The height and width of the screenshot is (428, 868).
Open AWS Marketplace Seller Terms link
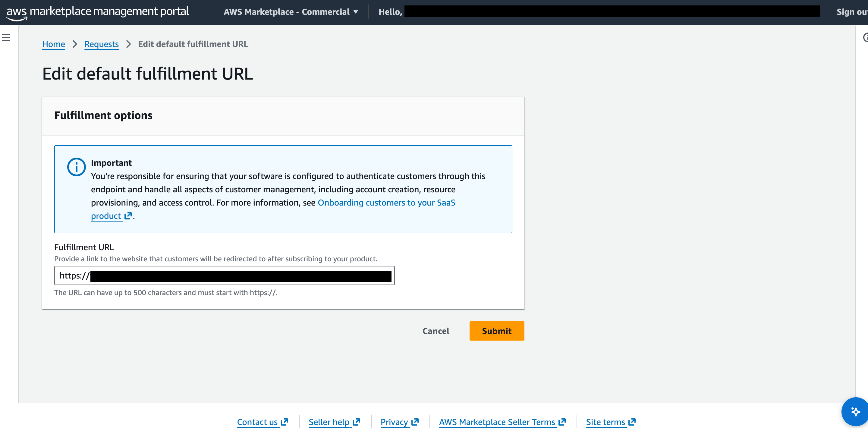click(502, 422)
